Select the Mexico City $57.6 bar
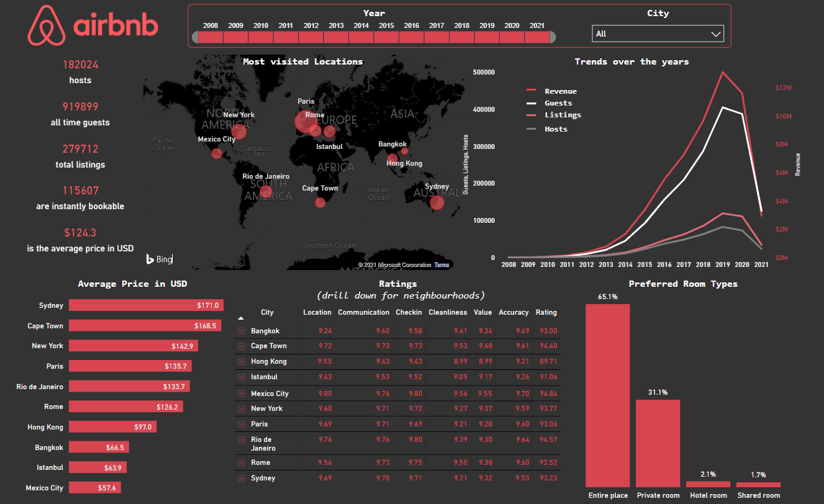 (x=95, y=488)
